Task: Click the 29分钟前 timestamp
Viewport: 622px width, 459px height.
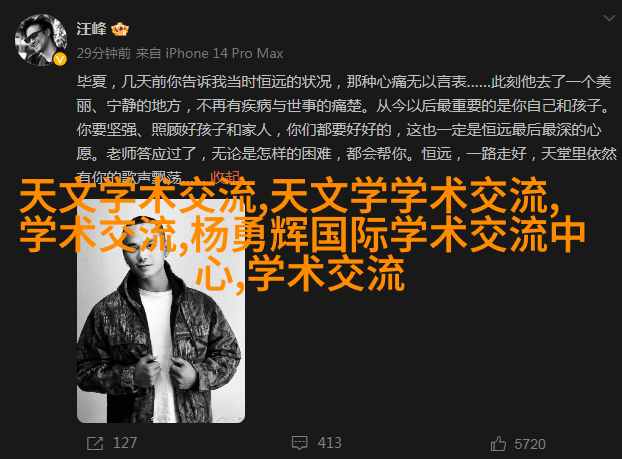Action: pos(104,53)
